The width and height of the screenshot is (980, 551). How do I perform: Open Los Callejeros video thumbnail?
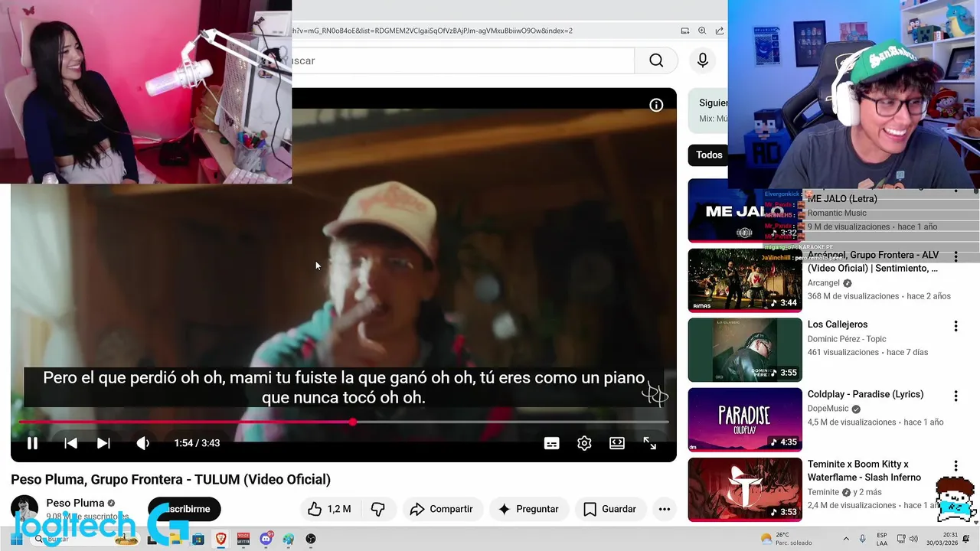point(745,350)
